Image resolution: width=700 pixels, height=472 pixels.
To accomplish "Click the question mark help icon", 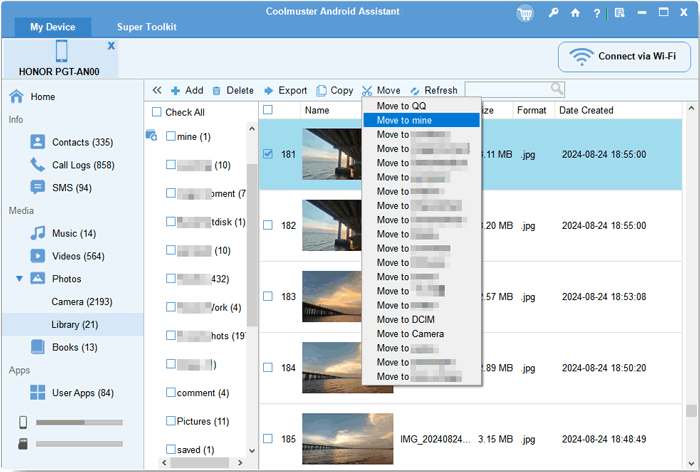I will [x=595, y=13].
